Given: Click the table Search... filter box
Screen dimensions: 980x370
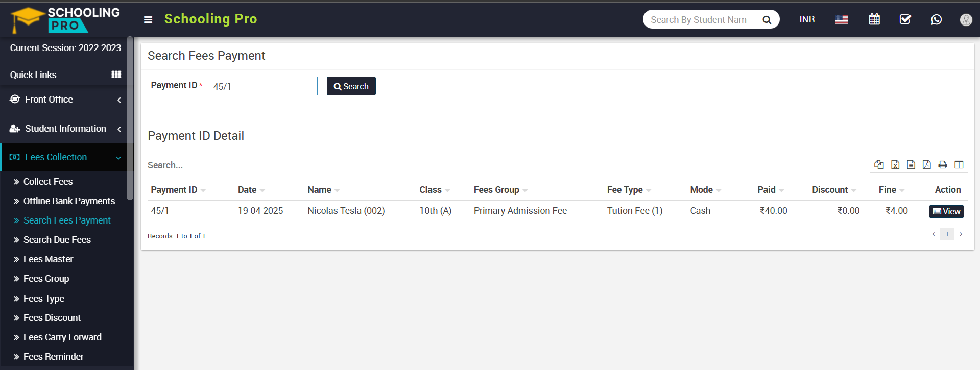Looking at the screenshot, I should pyautogui.click(x=206, y=165).
